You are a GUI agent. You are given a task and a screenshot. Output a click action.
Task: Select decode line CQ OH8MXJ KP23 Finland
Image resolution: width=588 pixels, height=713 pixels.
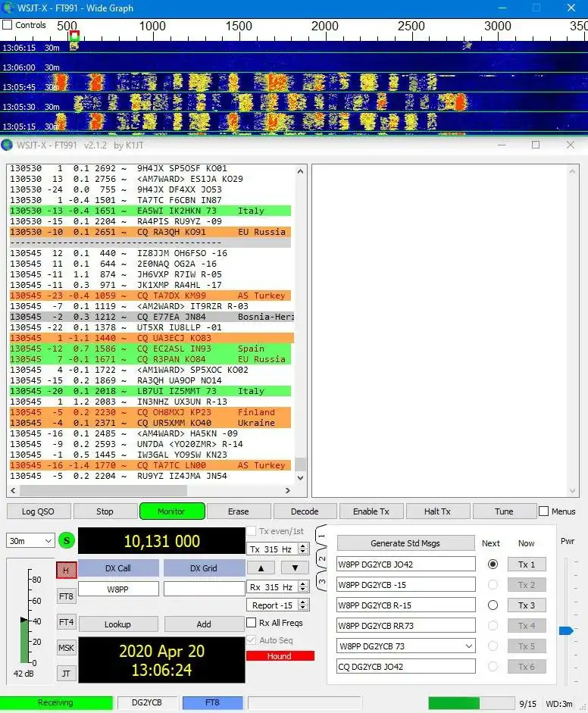(x=150, y=412)
